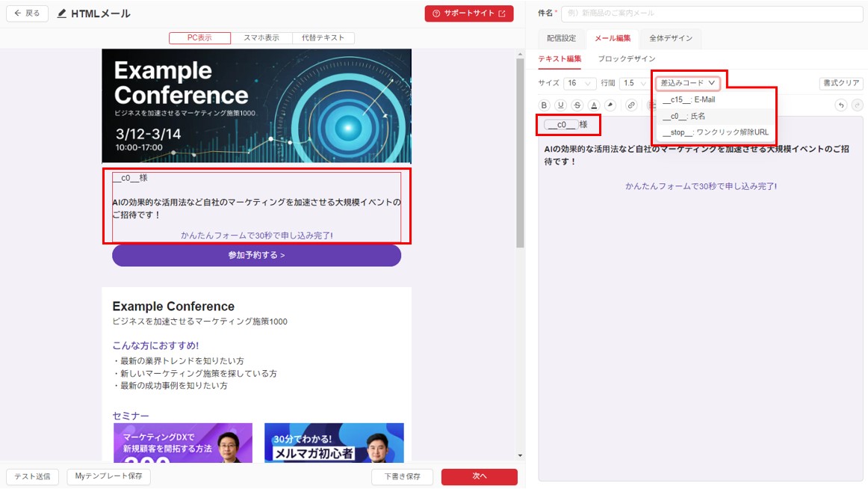868x489 pixels.
Task: Click the preview scrollbar down arrow
Action: pos(520,456)
